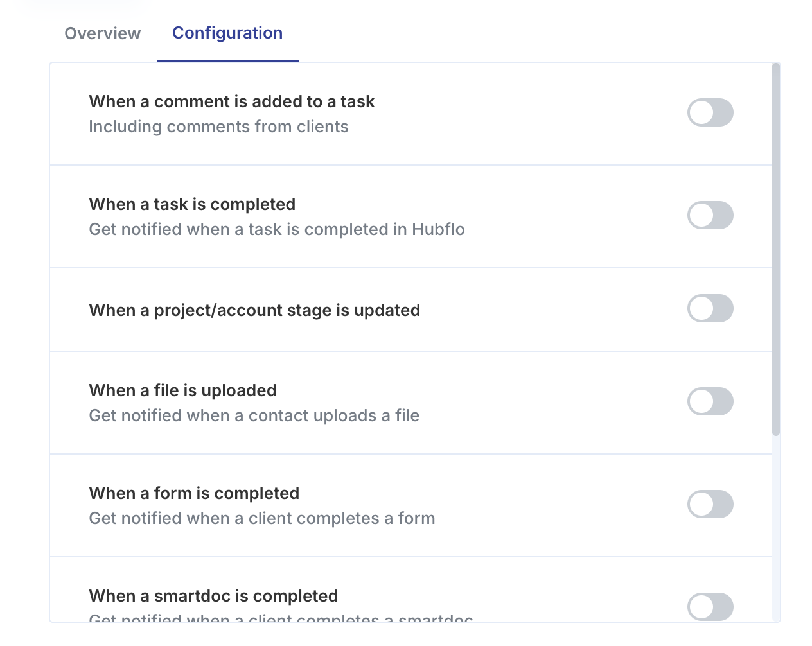Image resolution: width=812 pixels, height=646 pixels.
Task: Click the scrollbar track below the thumb
Action: point(776,528)
